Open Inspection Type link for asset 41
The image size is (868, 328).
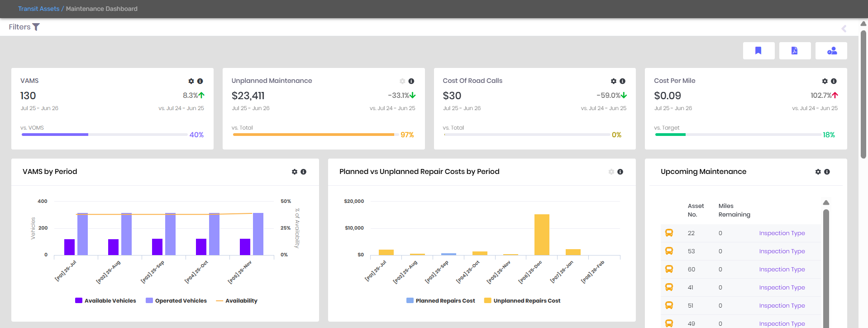click(782, 288)
